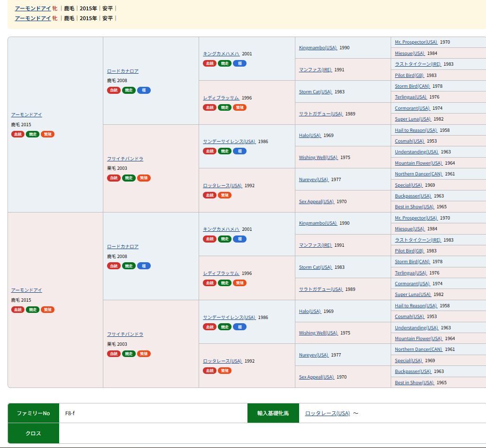The height and width of the screenshot is (448, 486).
Task: Click 血統 badge under lower ロッタレース(USA) cell
Action: [x=209, y=371]
